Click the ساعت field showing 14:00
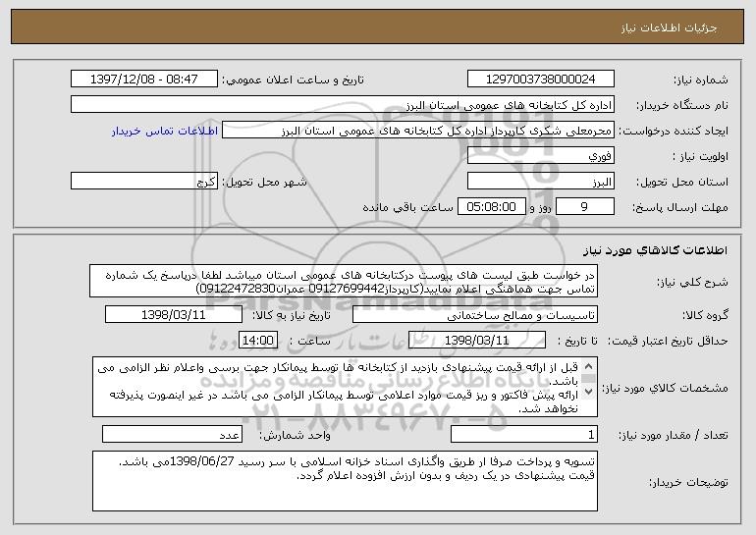The image size is (756, 535). (x=258, y=341)
